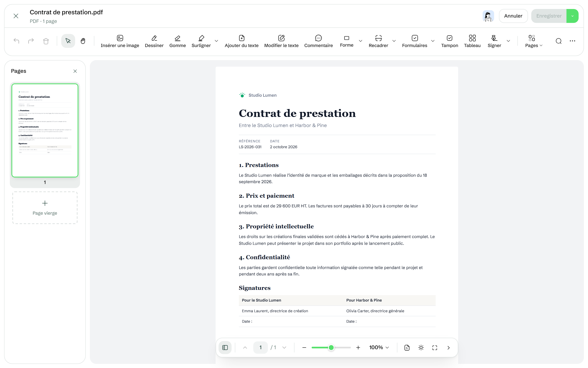Click Ajouter du texte tool
This screenshot has width=588, height=368.
coord(242,41)
